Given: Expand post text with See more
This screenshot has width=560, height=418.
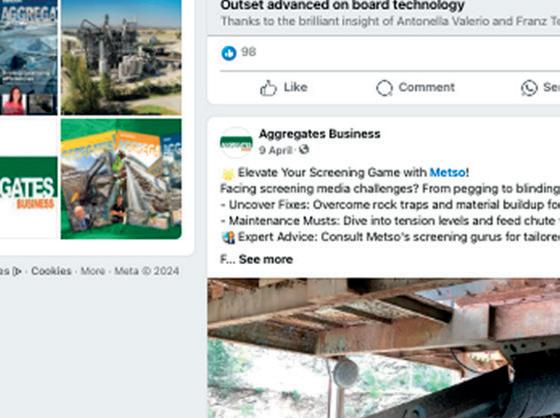Looking at the screenshot, I should point(266,259).
